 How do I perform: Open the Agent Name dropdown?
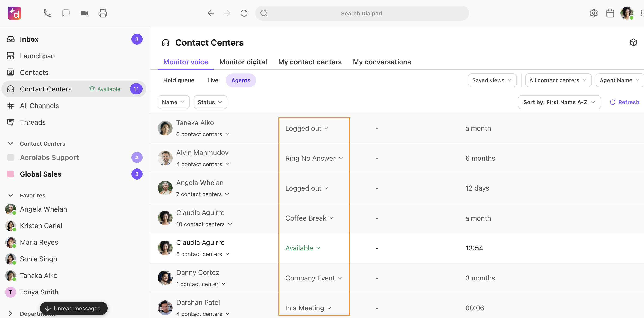[x=620, y=80]
